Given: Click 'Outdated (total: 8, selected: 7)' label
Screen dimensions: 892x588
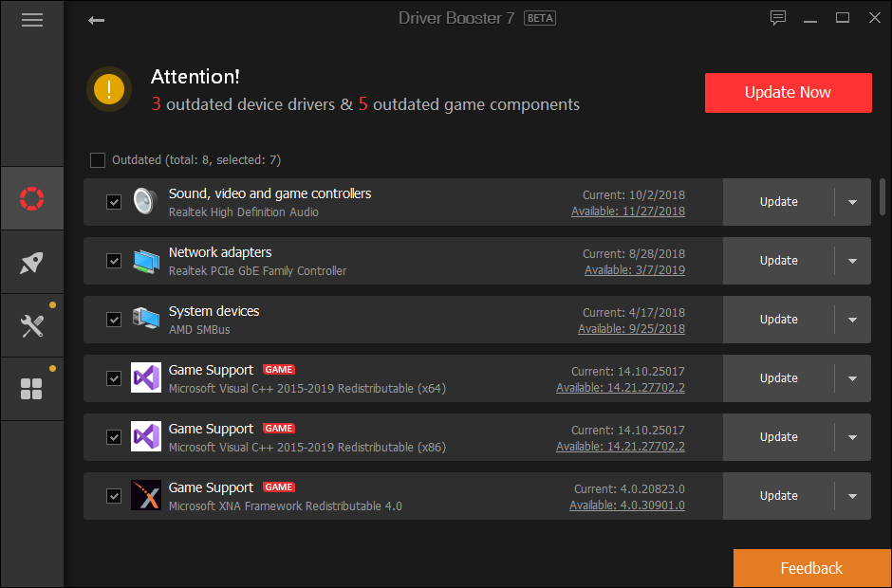Looking at the screenshot, I should click(196, 160).
